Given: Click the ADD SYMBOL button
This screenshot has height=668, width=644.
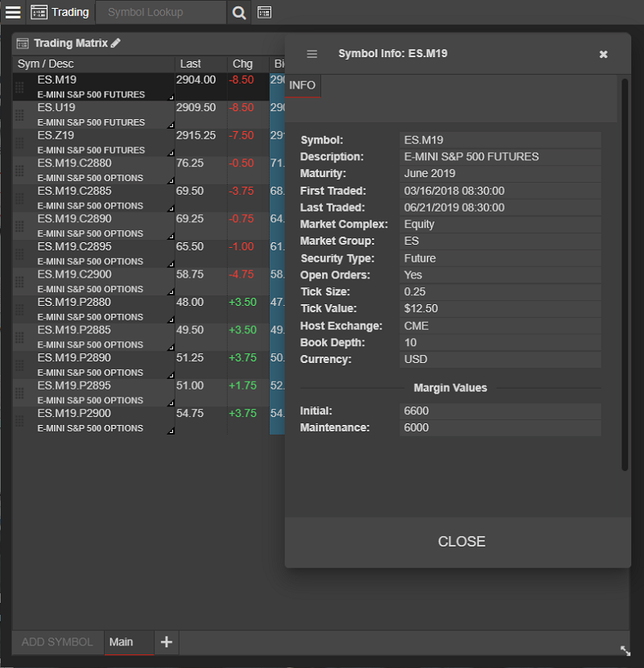Looking at the screenshot, I should pos(57,642).
